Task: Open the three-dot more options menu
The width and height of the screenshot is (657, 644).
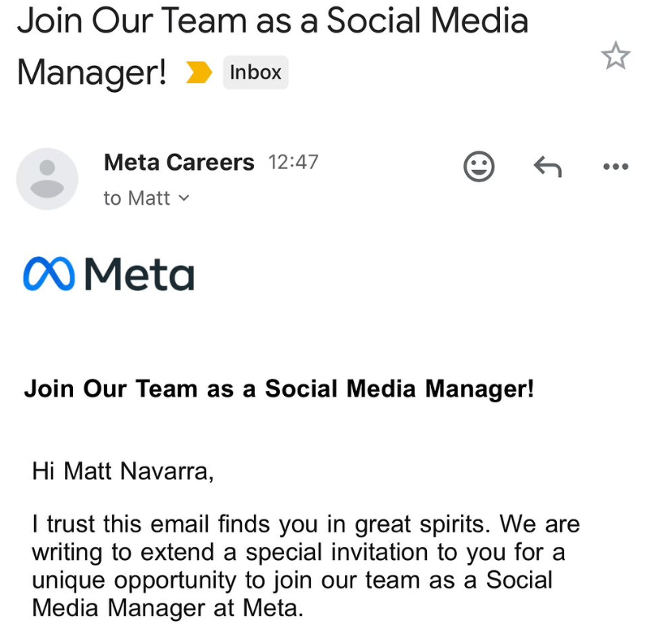Action: click(615, 167)
